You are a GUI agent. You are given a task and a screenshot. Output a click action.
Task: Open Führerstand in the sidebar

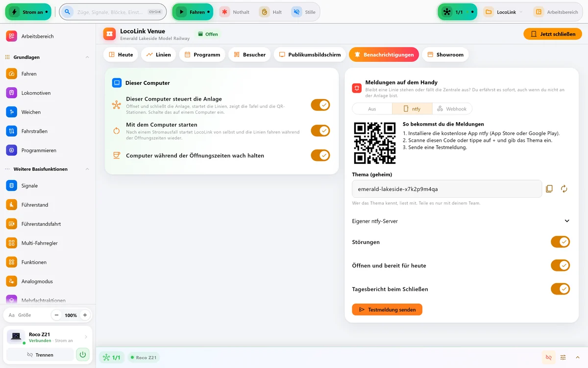(x=48, y=205)
